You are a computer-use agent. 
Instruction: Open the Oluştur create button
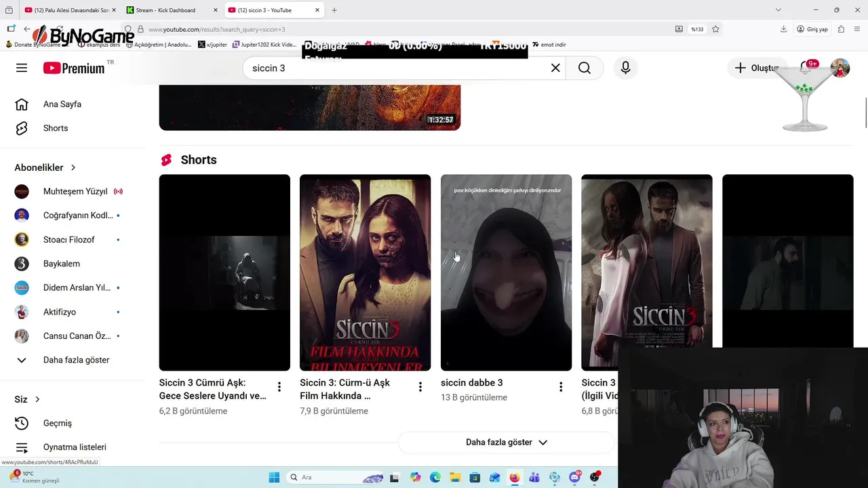(x=757, y=68)
